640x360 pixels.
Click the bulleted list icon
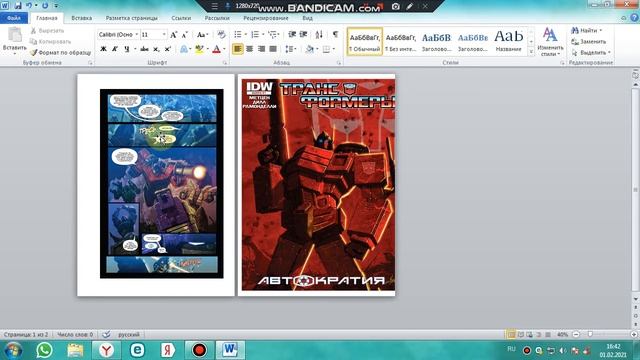click(x=238, y=35)
